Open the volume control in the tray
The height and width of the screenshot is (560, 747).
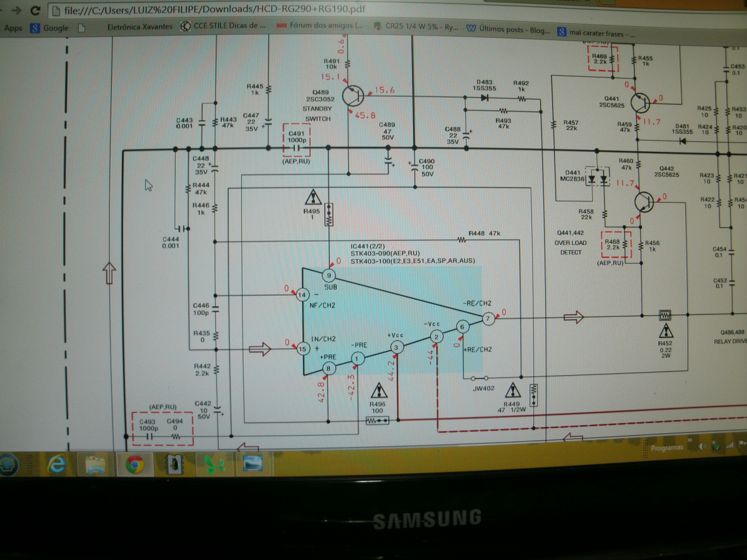point(702,447)
